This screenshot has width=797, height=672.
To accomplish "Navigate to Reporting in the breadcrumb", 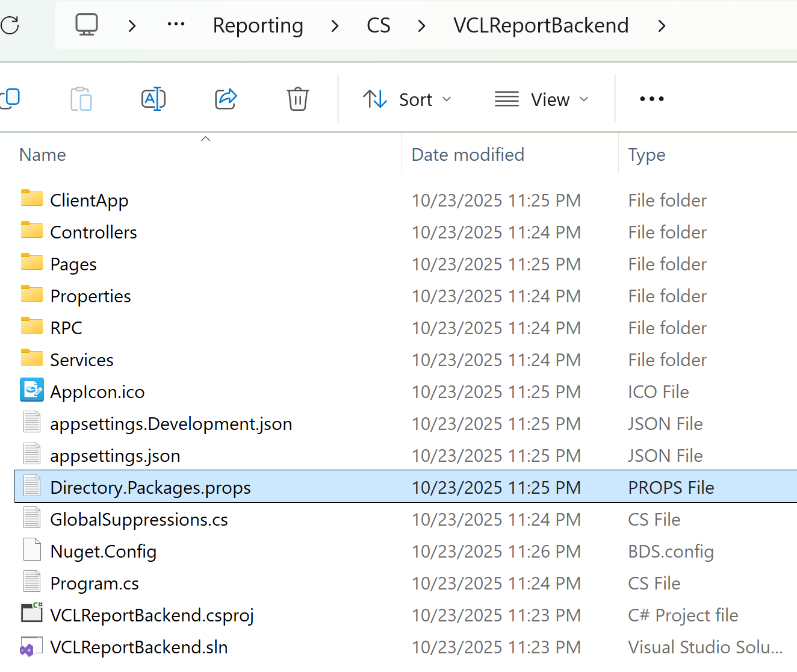I will pyautogui.click(x=258, y=25).
